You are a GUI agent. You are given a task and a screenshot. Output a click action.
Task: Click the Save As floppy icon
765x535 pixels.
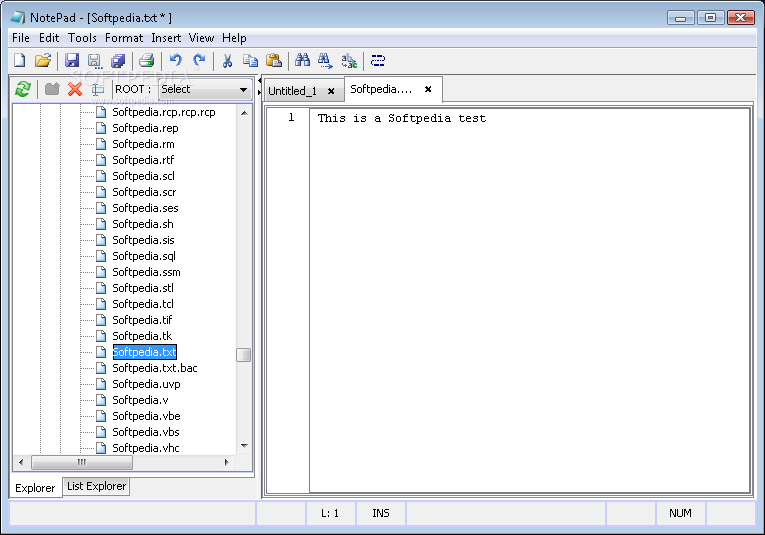click(95, 61)
